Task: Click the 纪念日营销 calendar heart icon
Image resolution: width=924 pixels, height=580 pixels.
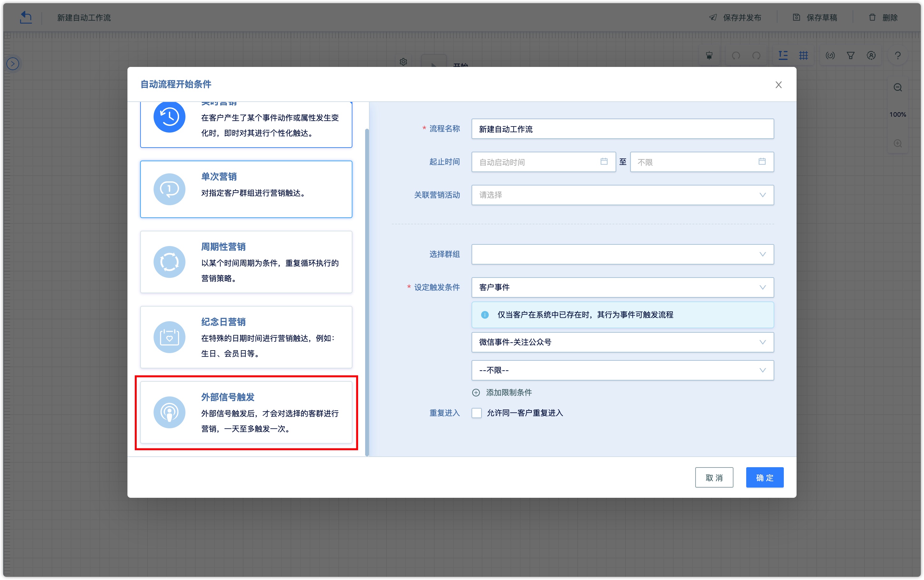Action: [170, 337]
